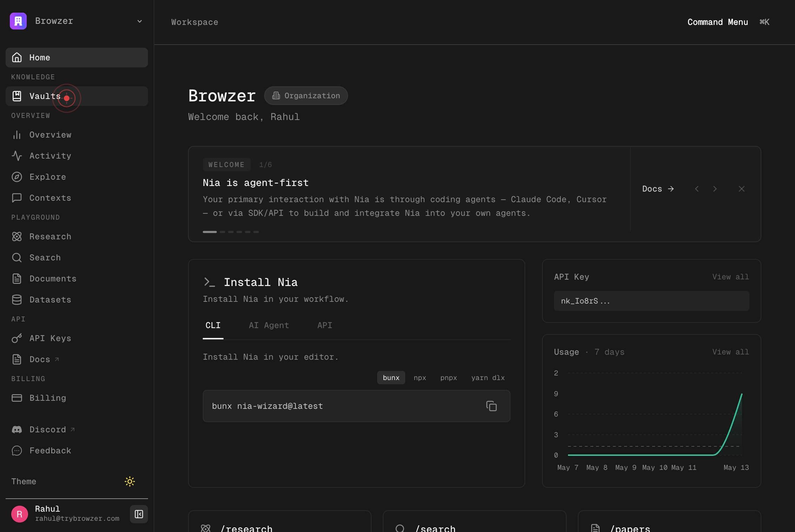
Task: Click the bunx nia-wizard@latest command text
Action: 267,406
